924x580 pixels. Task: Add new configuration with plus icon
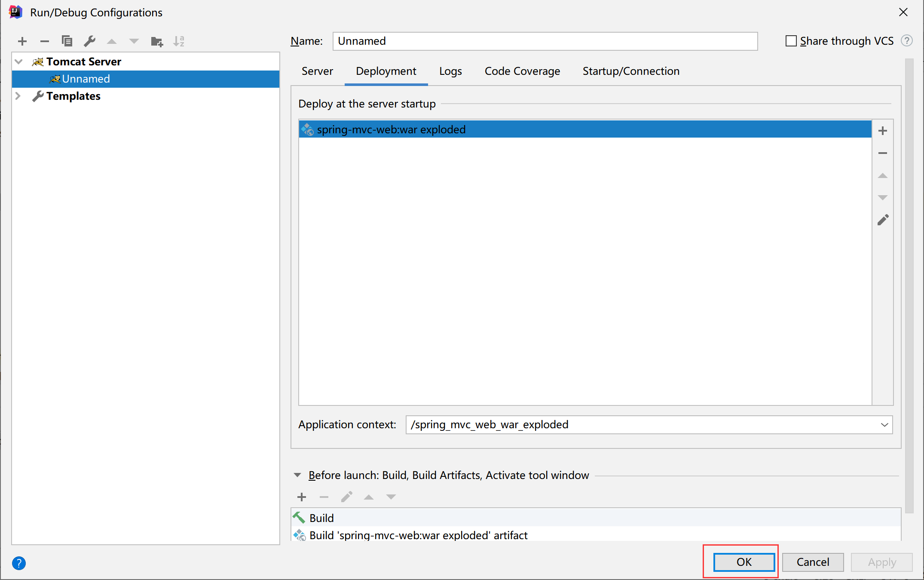coord(22,41)
